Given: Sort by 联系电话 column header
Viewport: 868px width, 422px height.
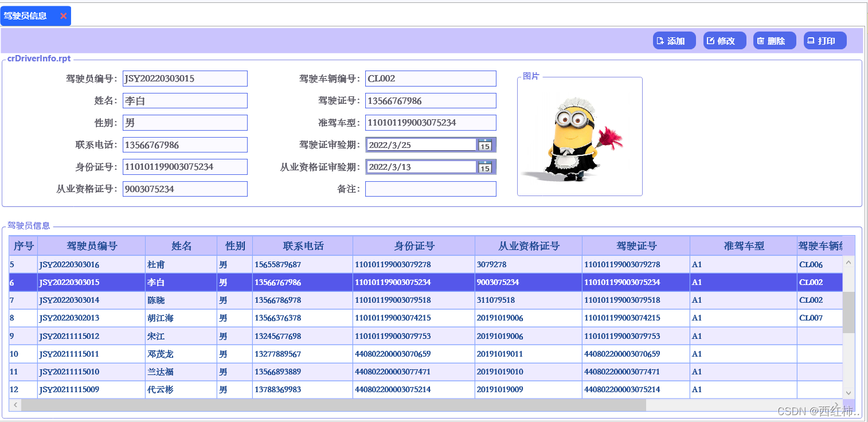Looking at the screenshot, I should (x=303, y=246).
